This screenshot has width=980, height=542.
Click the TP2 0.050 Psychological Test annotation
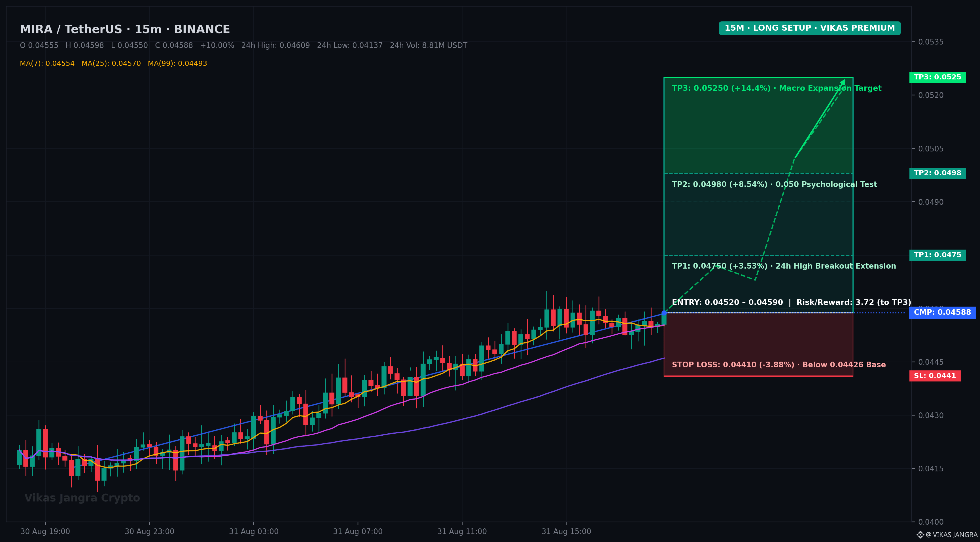774,185
